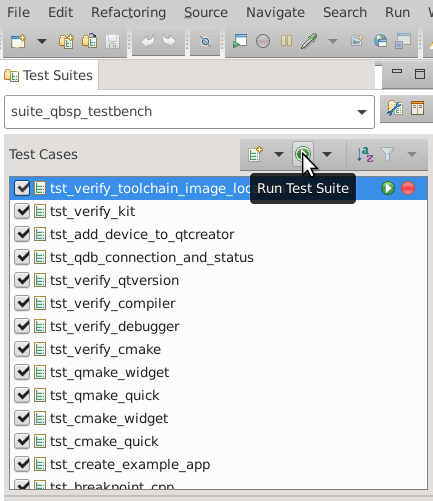Maximize the Test Suites view
The height and width of the screenshot is (501, 433).
coord(420,74)
